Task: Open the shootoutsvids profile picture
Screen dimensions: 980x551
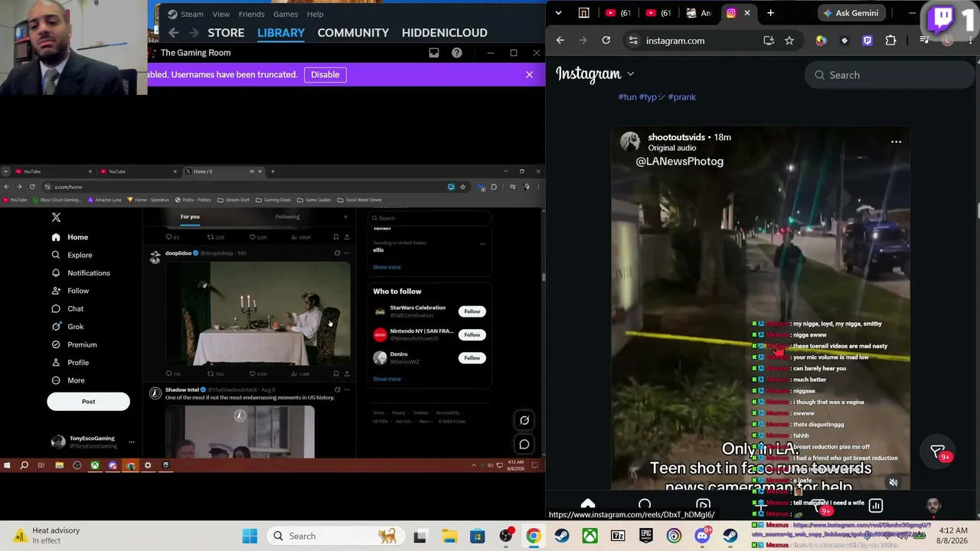Action: [x=630, y=142]
